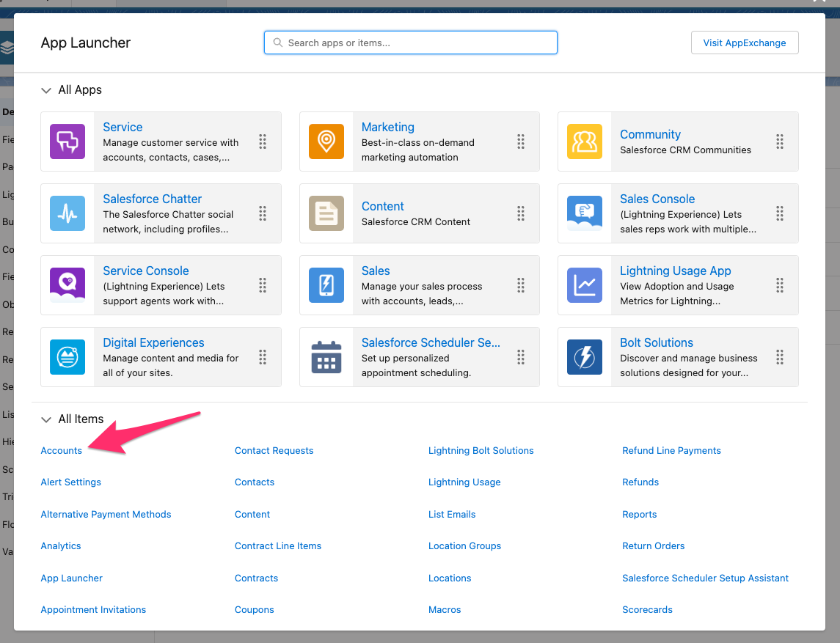840x643 pixels.
Task: Open the Service app title link
Action: 123,127
